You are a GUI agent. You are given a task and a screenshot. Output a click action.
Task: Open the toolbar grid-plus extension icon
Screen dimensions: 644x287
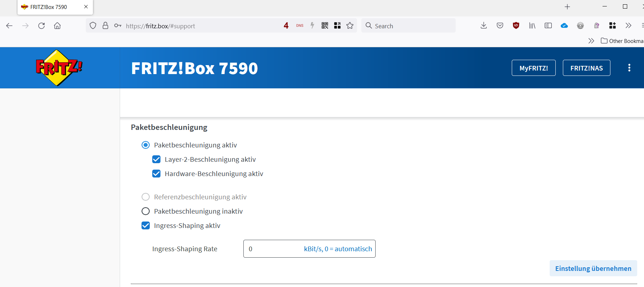click(x=613, y=25)
